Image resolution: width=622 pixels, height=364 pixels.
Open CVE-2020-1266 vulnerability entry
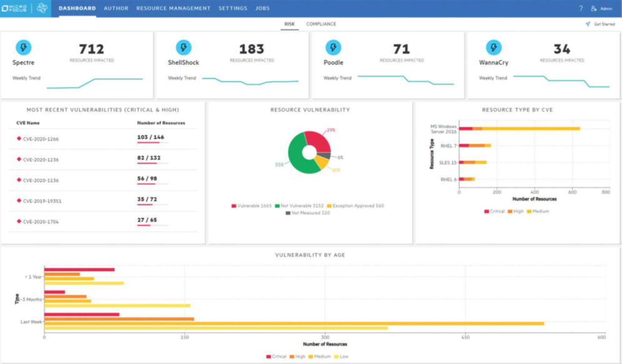pos(41,139)
